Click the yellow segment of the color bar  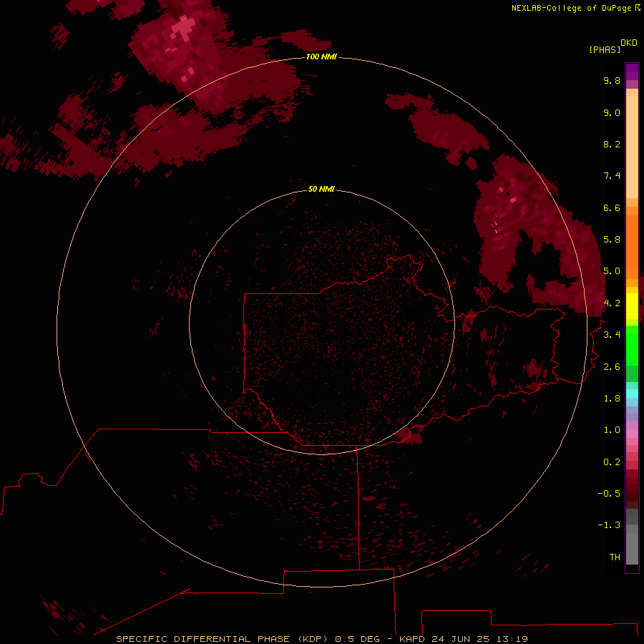pos(632,306)
